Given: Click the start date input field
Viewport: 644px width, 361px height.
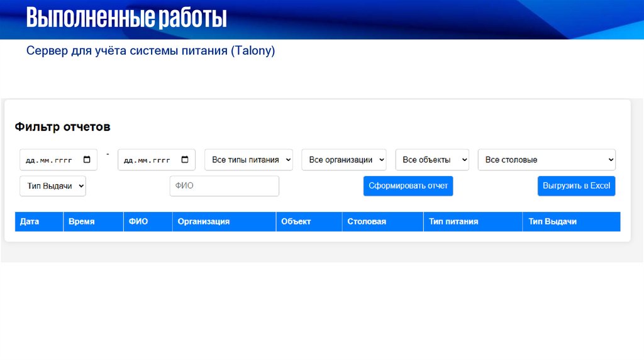Looking at the screenshot, I should pyautogui.click(x=58, y=160).
